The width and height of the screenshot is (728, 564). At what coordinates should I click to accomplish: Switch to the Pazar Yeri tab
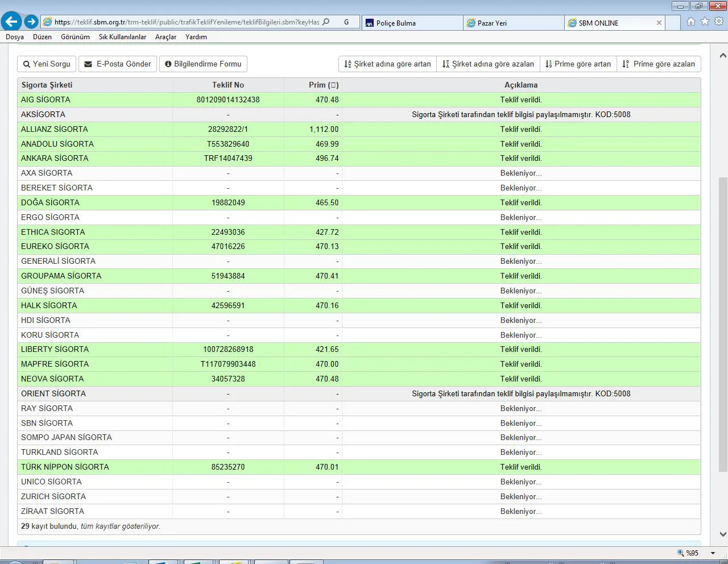click(514, 23)
